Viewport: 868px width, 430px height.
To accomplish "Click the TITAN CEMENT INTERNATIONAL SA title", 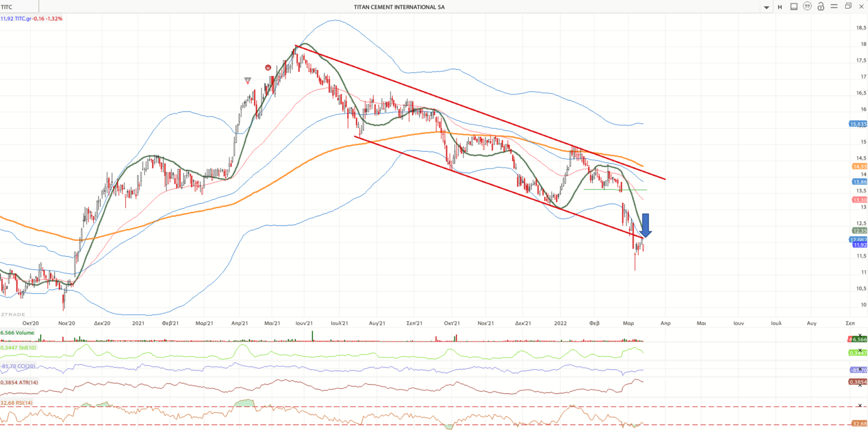I will (x=399, y=7).
